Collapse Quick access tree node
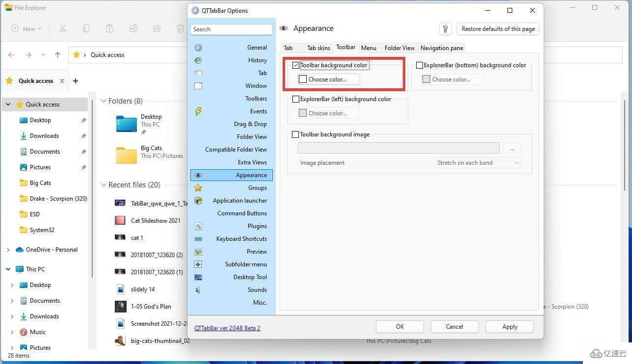 coord(8,104)
